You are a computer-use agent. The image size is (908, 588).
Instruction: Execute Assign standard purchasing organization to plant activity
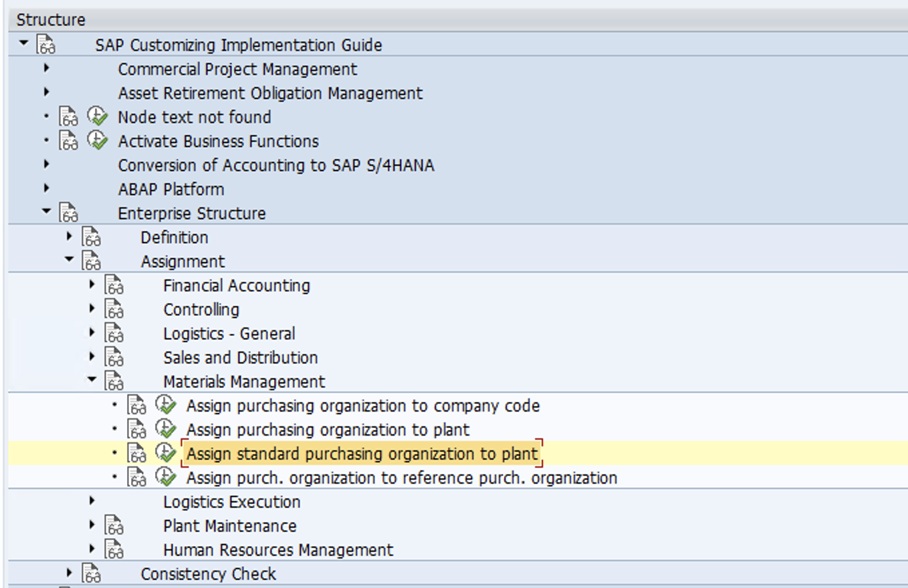(x=166, y=454)
